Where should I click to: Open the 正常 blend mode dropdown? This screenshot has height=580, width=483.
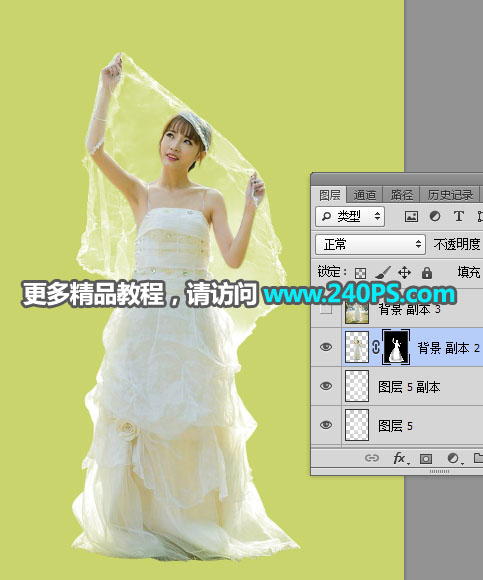tap(370, 244)
